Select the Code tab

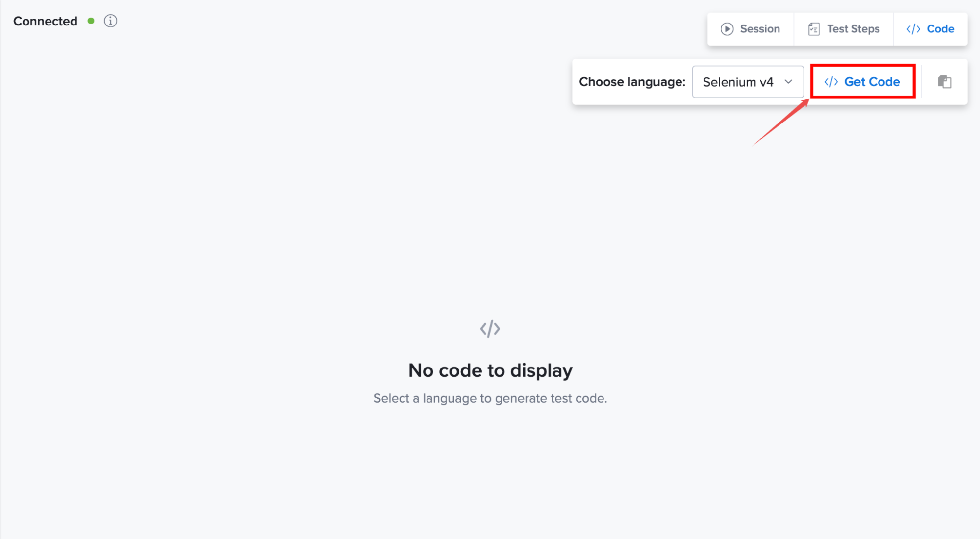(930, 29)
